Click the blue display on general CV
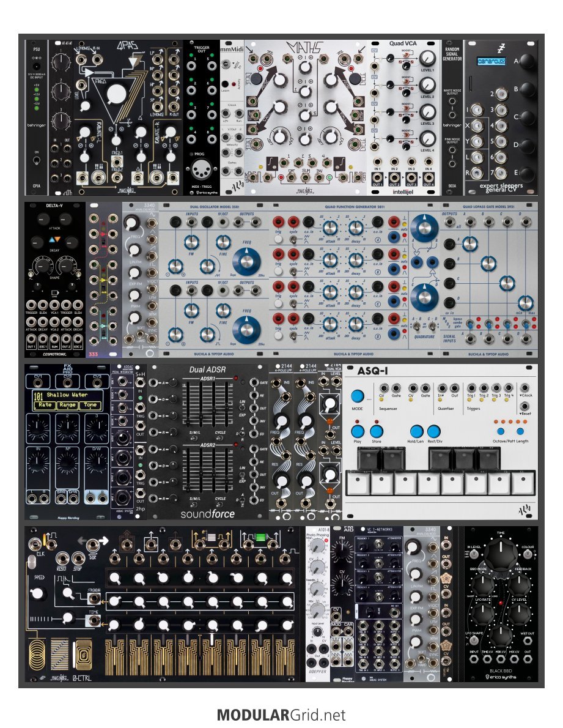The image size is (563, 728). pyautogui.click(x=491, y=61)
